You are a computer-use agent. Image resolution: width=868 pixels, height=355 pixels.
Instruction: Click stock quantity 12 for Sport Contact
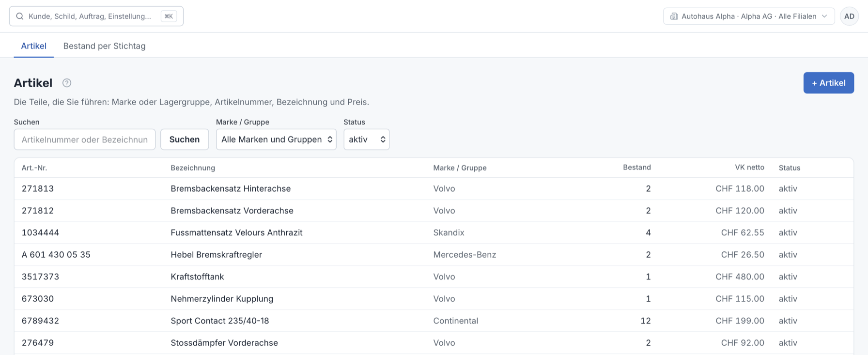645,321
